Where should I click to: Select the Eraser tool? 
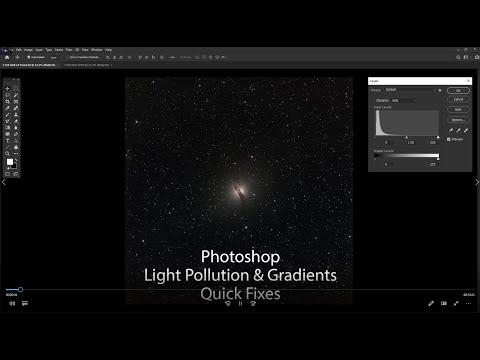point(16,121)
